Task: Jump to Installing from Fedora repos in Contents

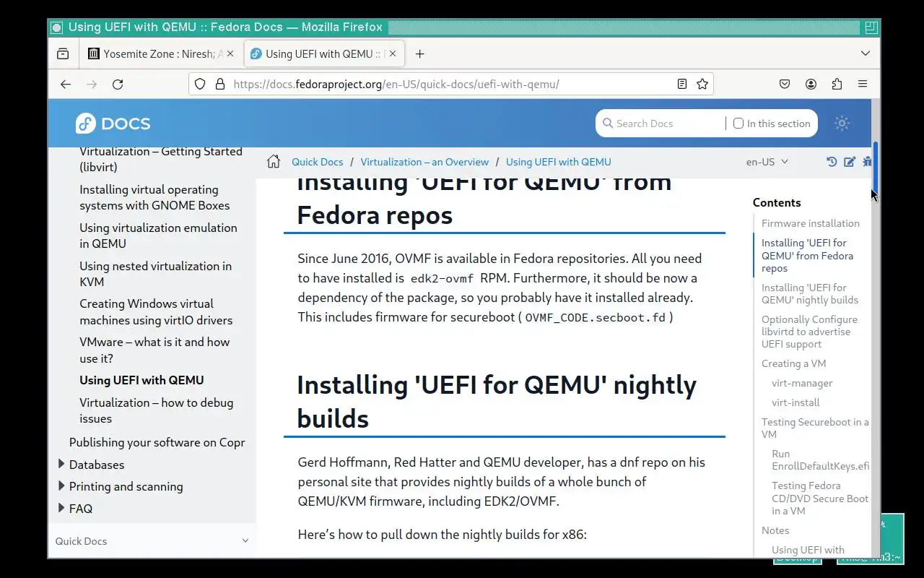Action: [x=807, y=256]
